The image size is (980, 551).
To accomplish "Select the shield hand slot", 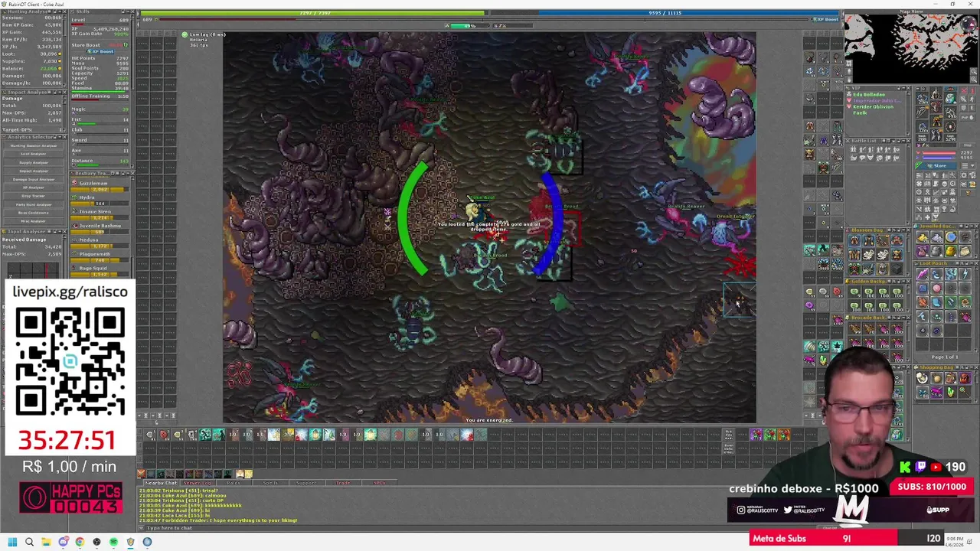I will pos(950,112).
